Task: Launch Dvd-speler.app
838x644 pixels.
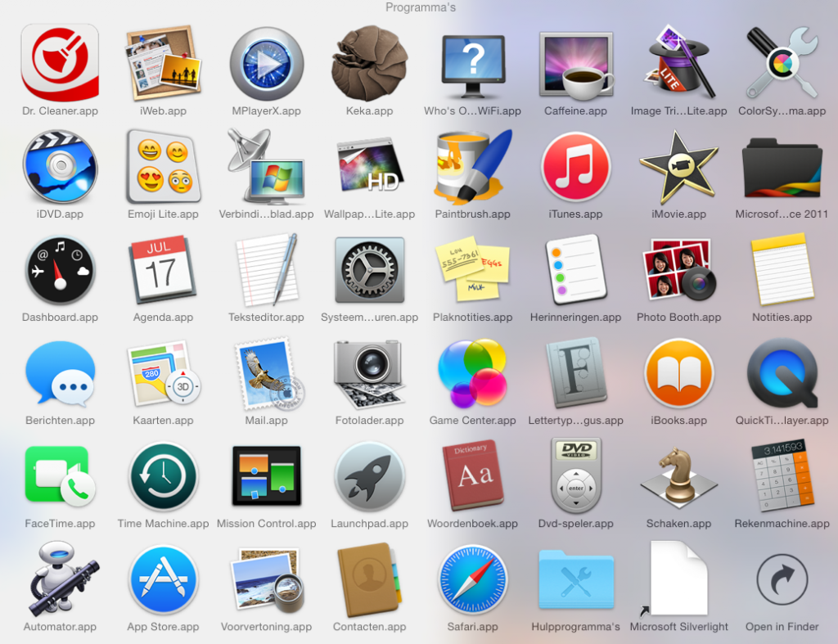Action: coord(575,475)
